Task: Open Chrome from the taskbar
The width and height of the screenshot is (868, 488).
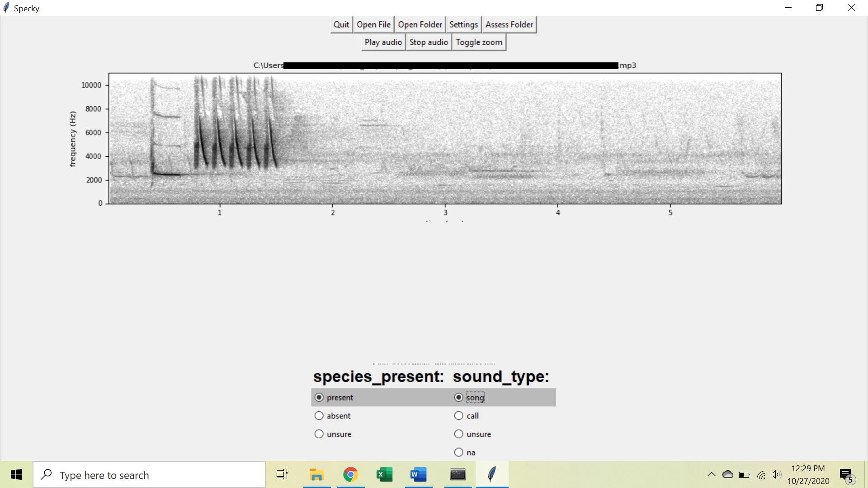Action: pyautogui.click(x=350, y=474)
